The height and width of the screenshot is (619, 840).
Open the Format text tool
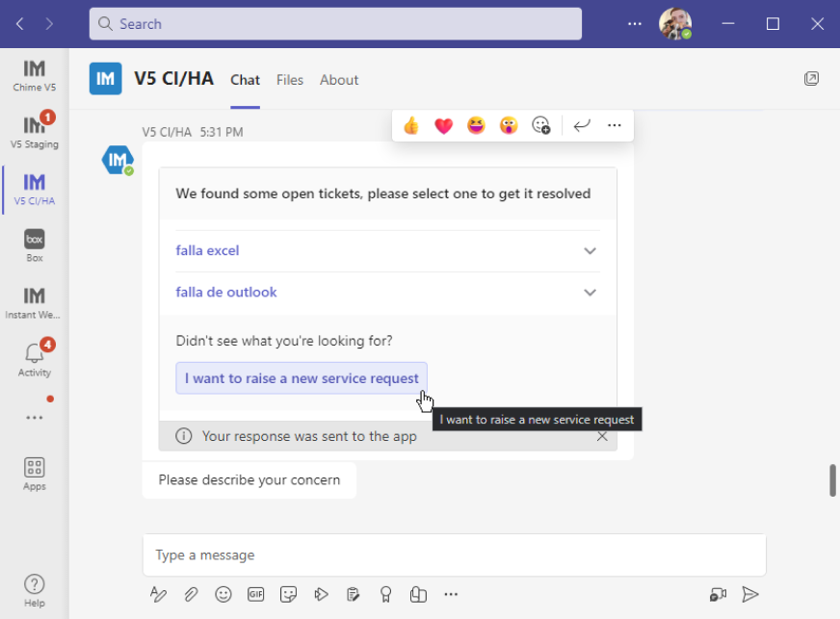coord(158,594)
